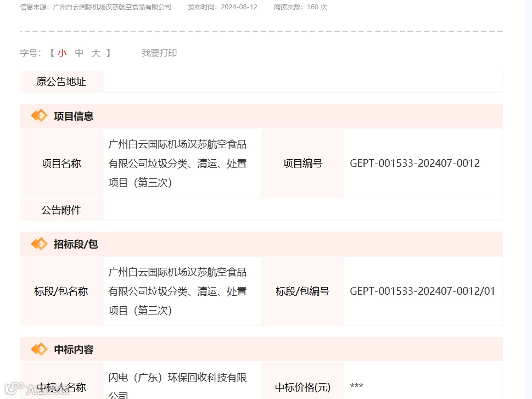Select the 项目信息 section heading
The width and height of the screenshot is (532, 399).
point(74,116)
